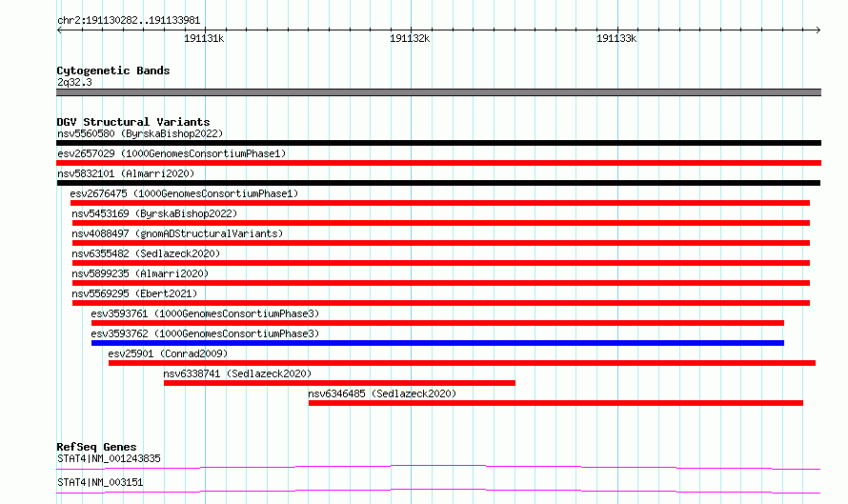Select the nsv5899235 (Almarri2020) red bar
This screenshot has height=504, width=848.
click(441, 283)
